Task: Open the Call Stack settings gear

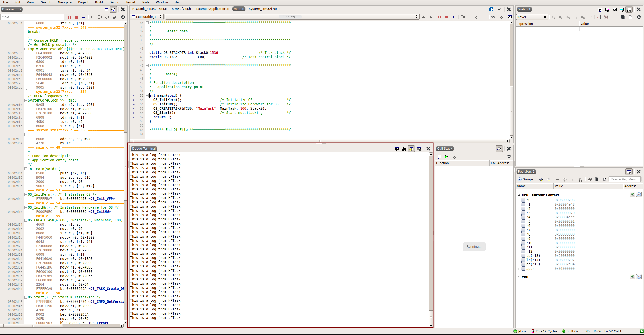Action: click(x=509, y=157)
